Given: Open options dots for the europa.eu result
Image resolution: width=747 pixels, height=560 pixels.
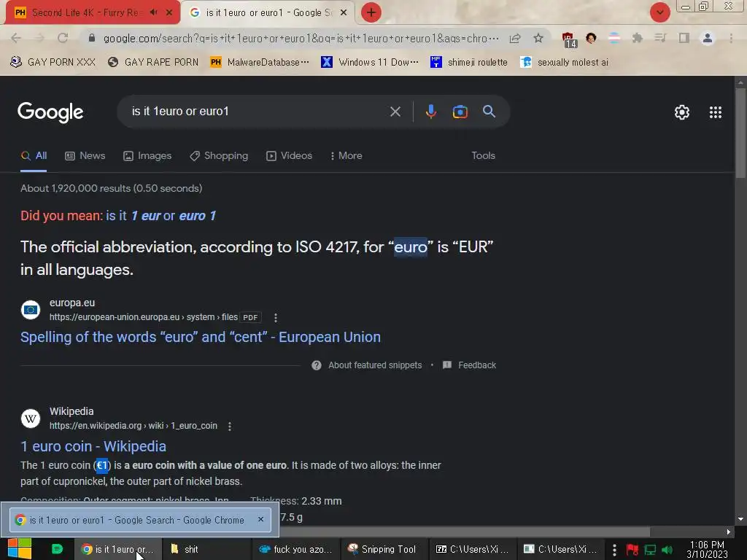Looking at the screenshot, I should point(275,318).
